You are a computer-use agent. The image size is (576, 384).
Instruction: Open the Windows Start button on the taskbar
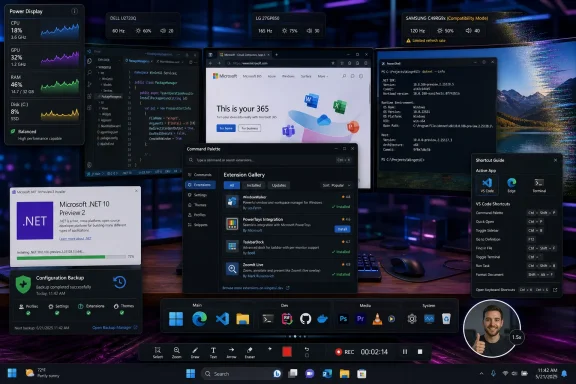[191, 374]
